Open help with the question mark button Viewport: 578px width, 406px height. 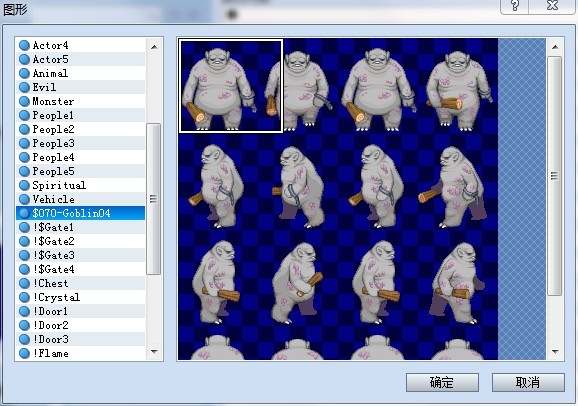515,6
